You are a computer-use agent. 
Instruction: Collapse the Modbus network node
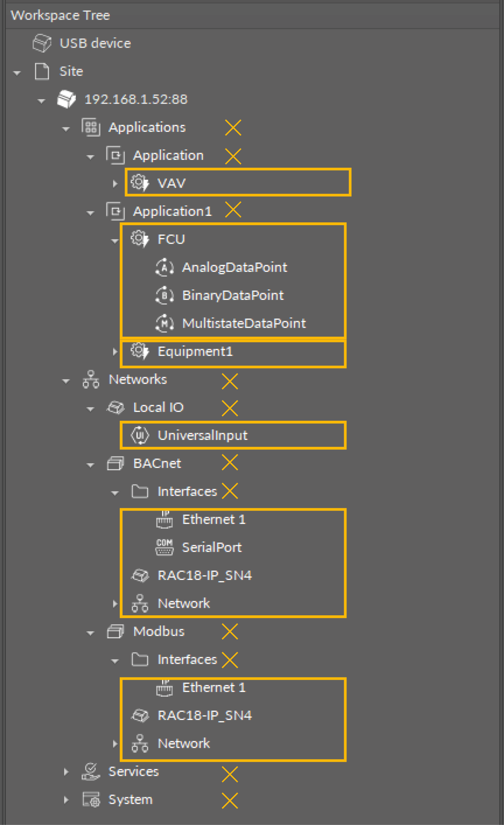pyautogui.click(x=90, y=633)
